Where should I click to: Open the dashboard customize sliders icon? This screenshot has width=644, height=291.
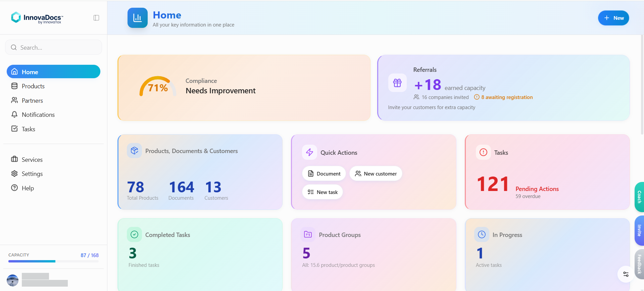coord(626,274)
